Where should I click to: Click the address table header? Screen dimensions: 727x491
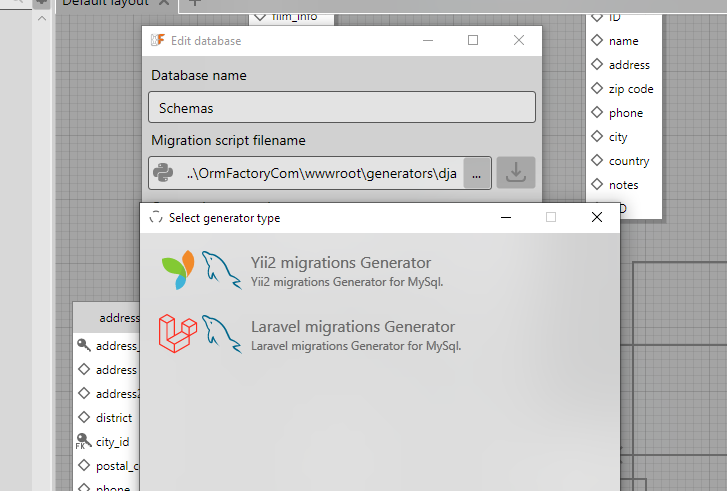(x=107, y=318)
